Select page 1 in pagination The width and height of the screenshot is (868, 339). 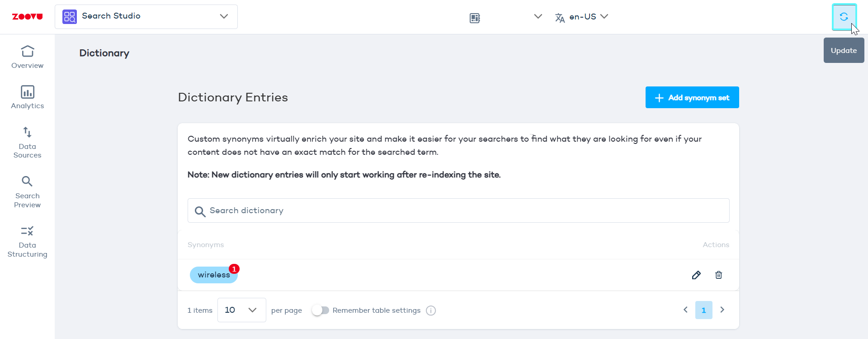(703, 310)
